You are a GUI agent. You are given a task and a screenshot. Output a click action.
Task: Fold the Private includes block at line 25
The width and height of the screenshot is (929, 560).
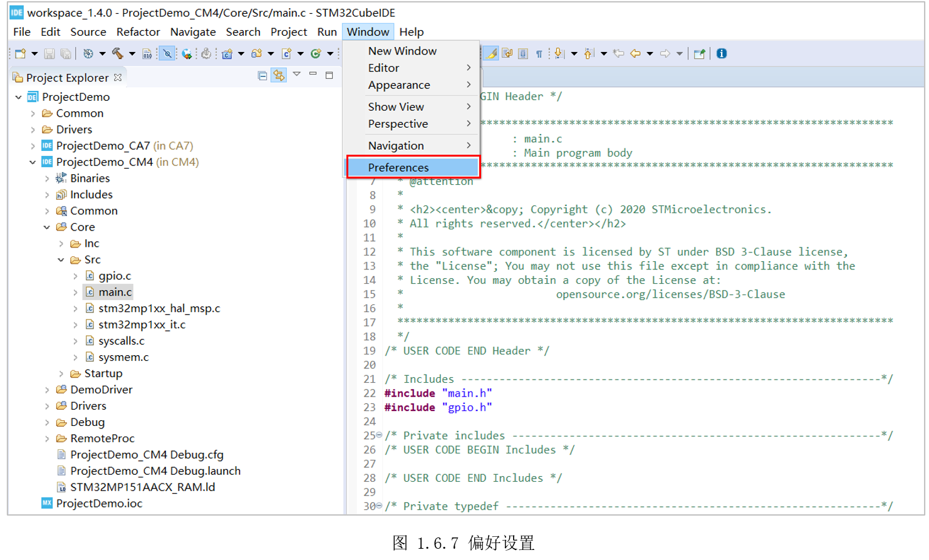pos(379,435)
